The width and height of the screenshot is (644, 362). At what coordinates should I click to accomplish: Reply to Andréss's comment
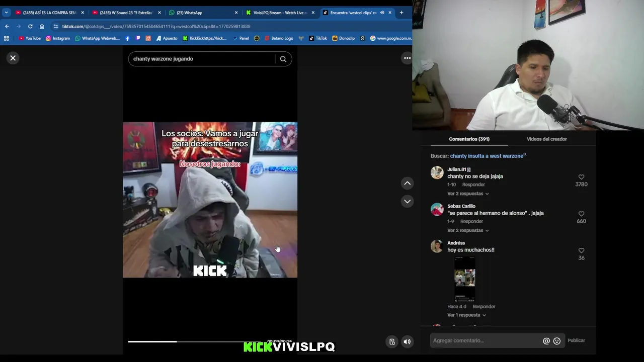coord(484,307)
